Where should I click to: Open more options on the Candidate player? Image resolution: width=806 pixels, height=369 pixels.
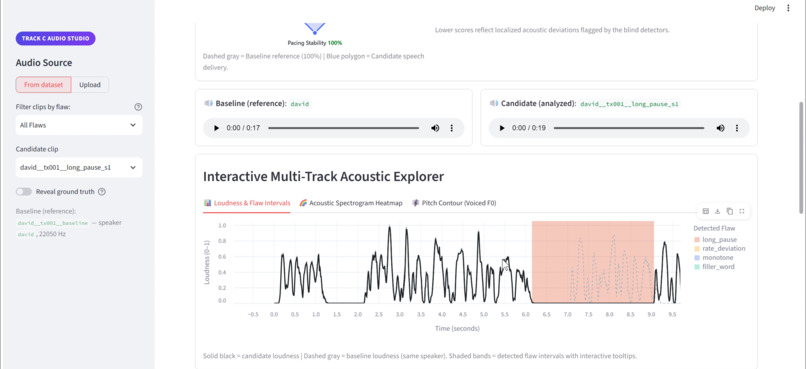click(x=738, y=128)
